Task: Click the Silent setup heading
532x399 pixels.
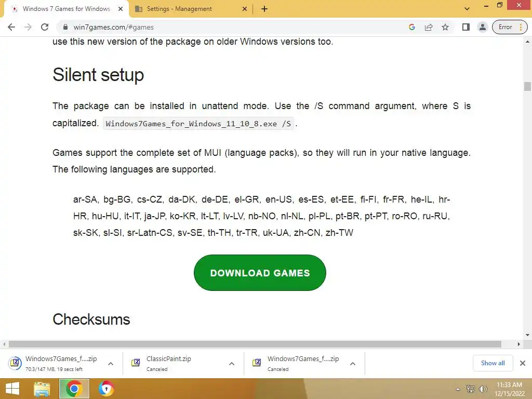Action: pos(98,75)
